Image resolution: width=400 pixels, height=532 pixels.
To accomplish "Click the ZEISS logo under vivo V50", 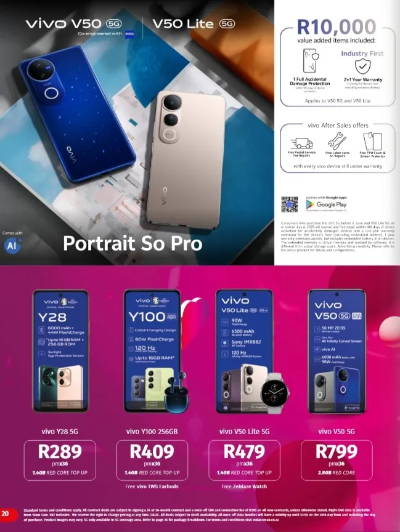I will point(129,34).
